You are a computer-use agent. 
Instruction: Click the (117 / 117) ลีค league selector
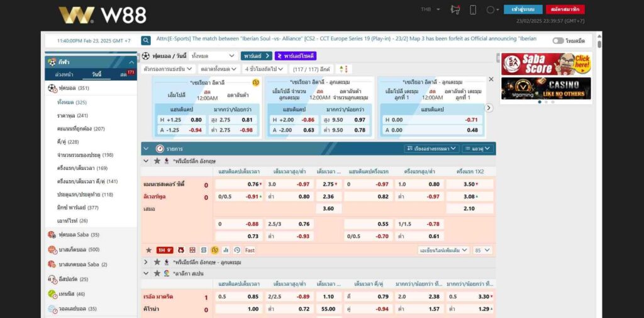[311, 69]
